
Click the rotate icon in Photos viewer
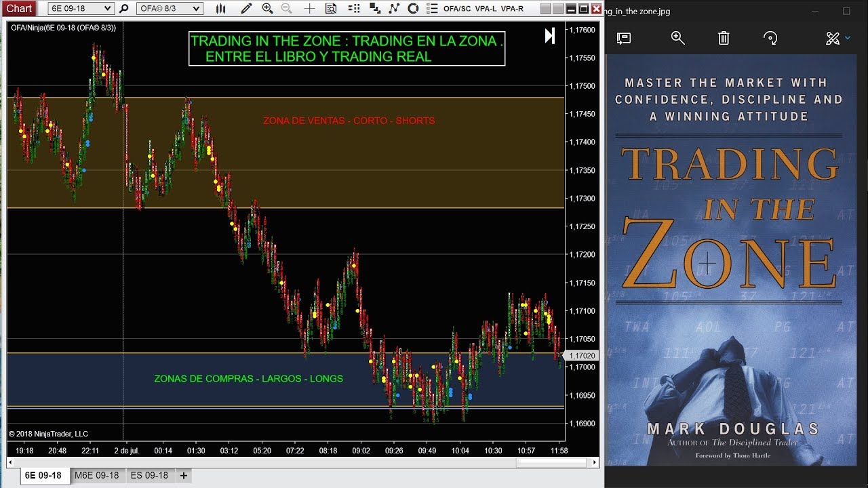coord(770,38)
